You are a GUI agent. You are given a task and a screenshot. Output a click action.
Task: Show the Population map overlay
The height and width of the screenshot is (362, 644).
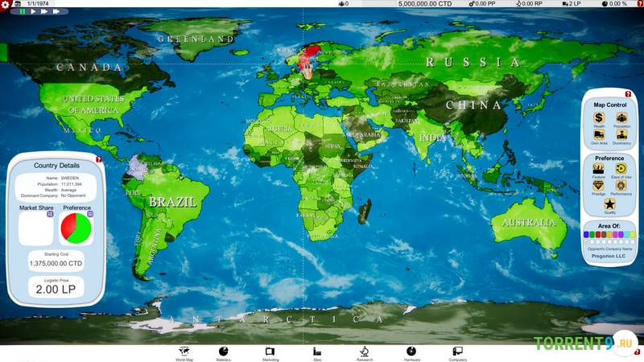[621, 118]
